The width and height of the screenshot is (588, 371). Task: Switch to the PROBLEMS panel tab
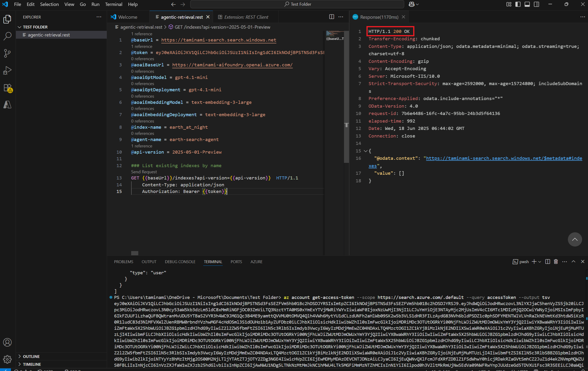click(124, 262)
